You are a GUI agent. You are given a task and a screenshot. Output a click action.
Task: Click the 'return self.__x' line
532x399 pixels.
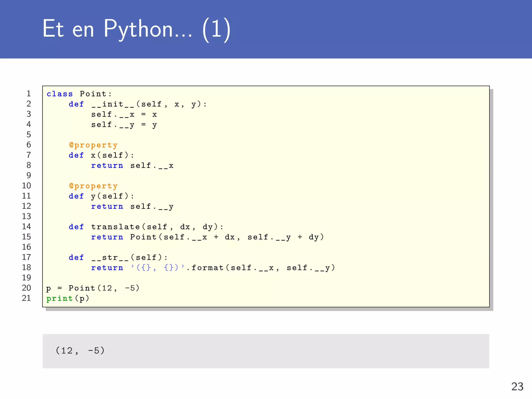(132, 166)
